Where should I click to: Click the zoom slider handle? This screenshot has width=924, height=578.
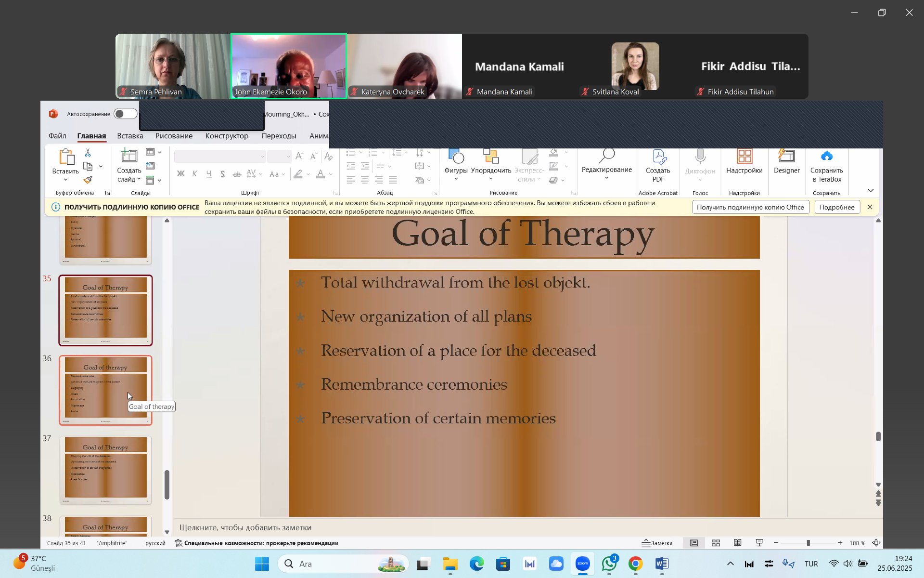click(808, 543)
